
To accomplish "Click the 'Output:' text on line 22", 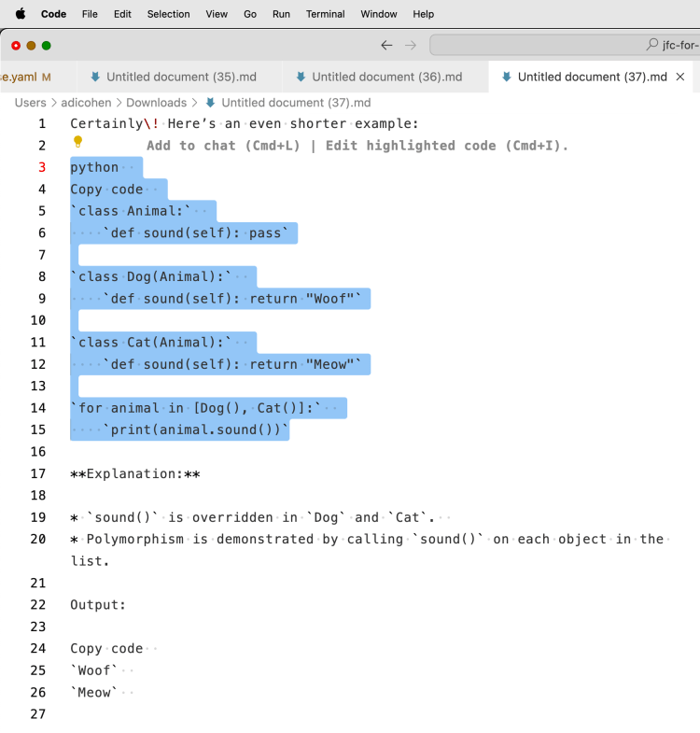I will pyautogui.click(x=98, y=605).
